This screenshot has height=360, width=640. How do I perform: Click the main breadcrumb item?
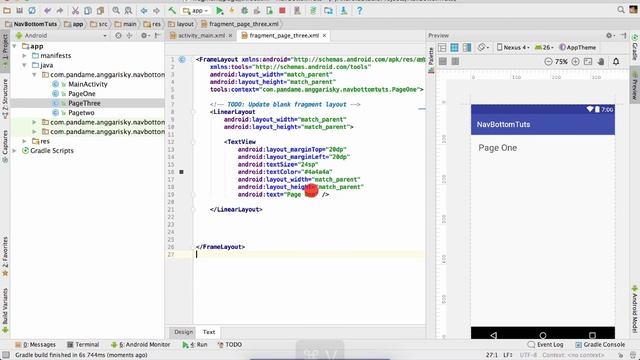[x=126, y=24]
